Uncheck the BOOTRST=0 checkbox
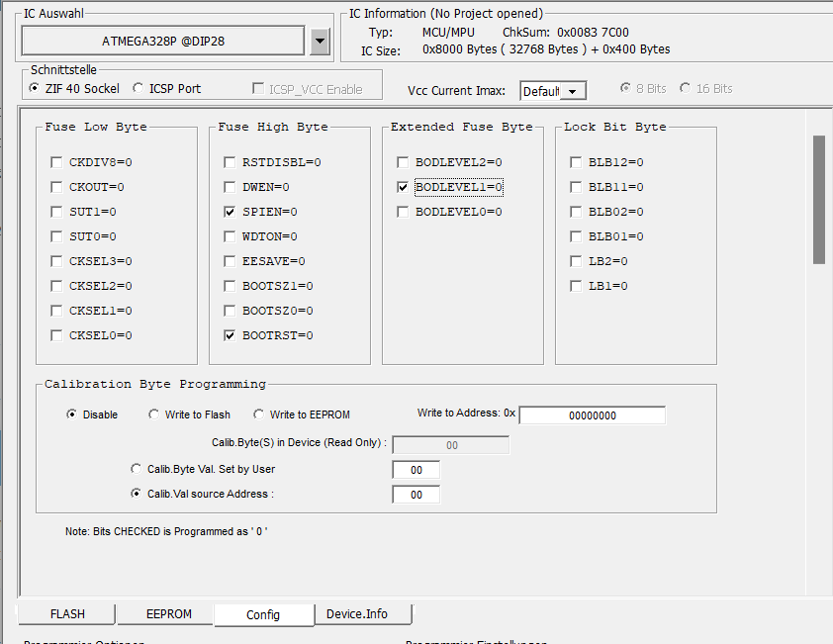This screenshot has width=833, height=644. pyautogui.click(x=230, y=335)
